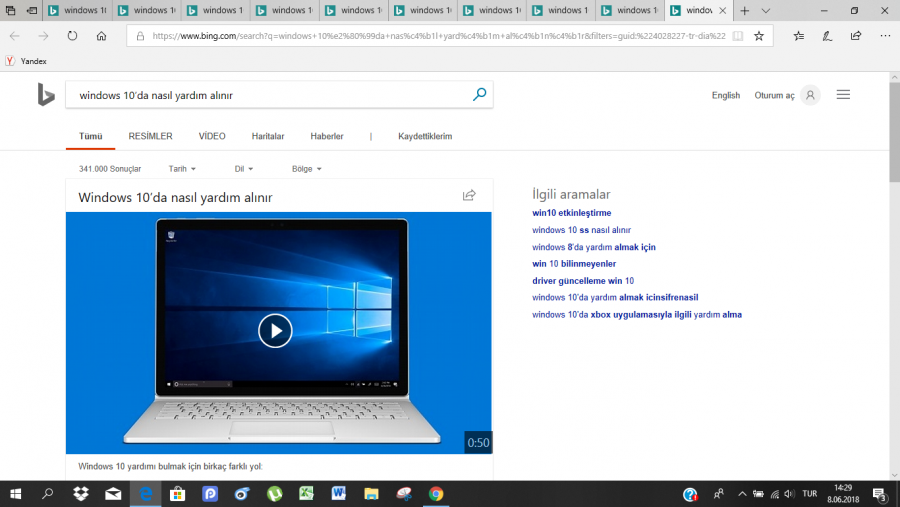Open Excel from the taskbar

point(307,494)
